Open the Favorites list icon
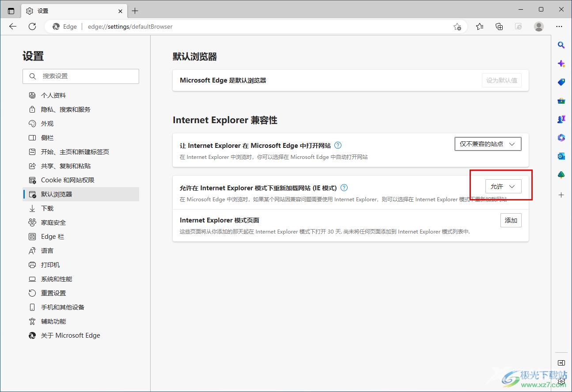Screen dimensions: 572x392 [480, 26]
